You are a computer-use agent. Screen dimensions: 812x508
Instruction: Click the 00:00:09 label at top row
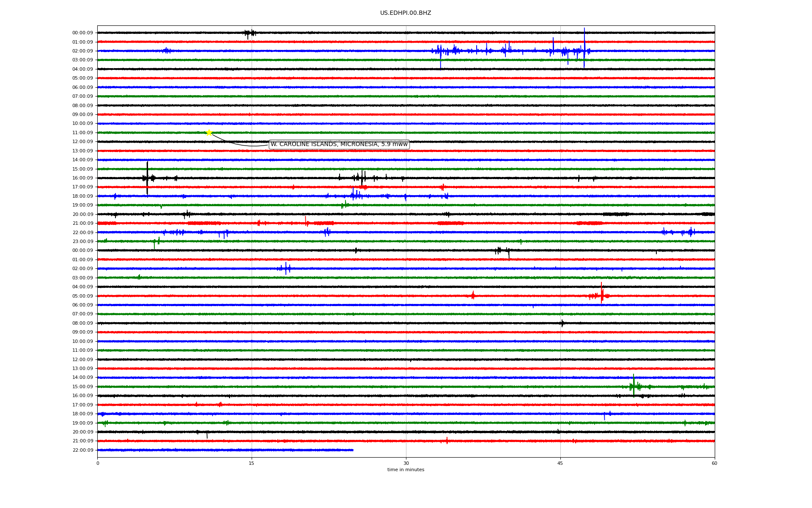pyautogui.click(x=82, y=33)
